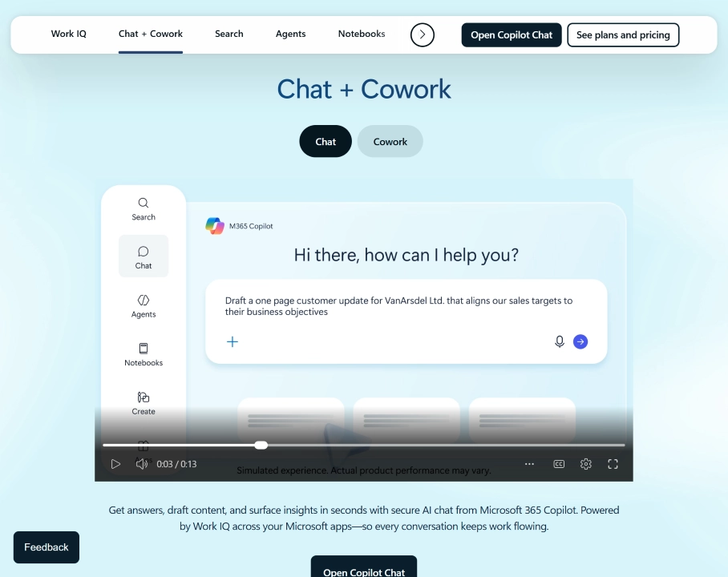Show more nav tabs with the arrow
The image size is (728, 577).
coord(422,34)
